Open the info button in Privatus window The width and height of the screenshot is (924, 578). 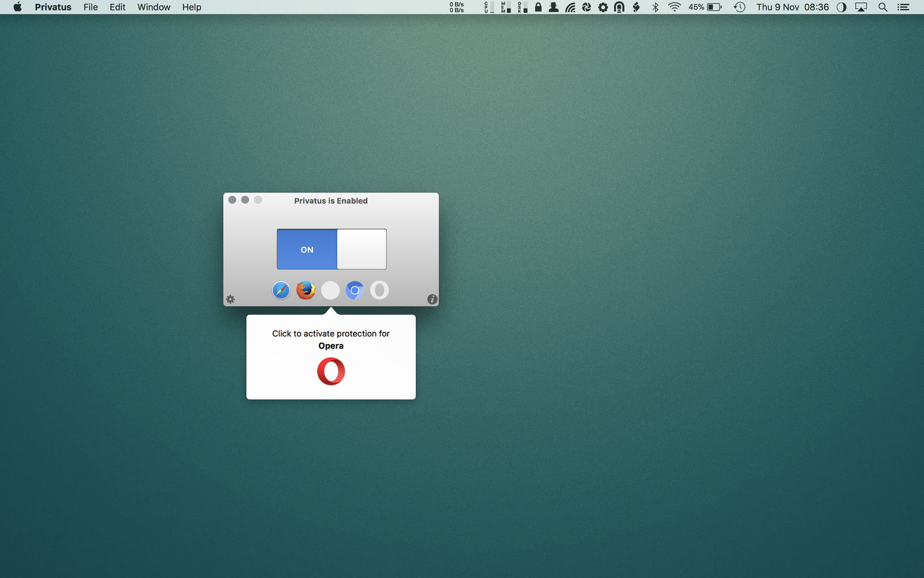coord(432,299)
